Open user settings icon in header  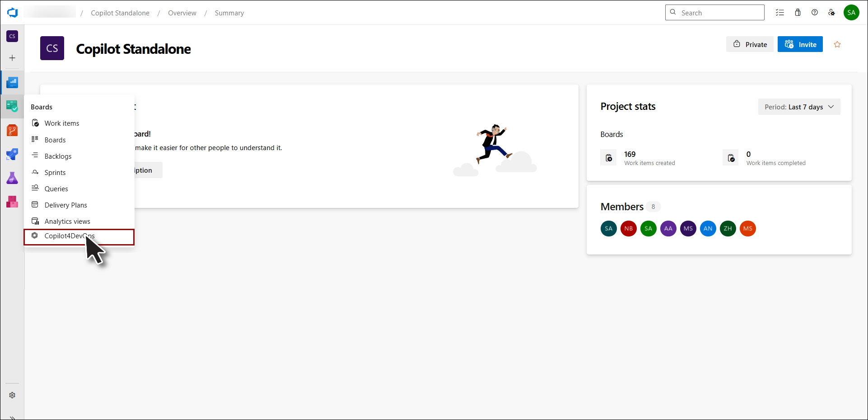click(x=831, y=13)
